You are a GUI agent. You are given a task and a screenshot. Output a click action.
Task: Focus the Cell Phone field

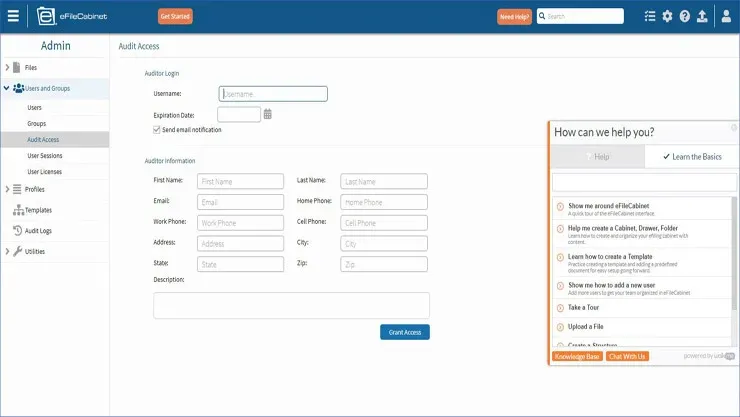click(384, 223)
